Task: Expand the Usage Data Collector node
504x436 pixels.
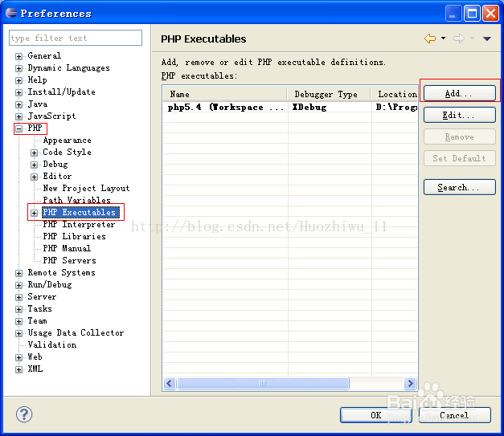Action: 19,333
